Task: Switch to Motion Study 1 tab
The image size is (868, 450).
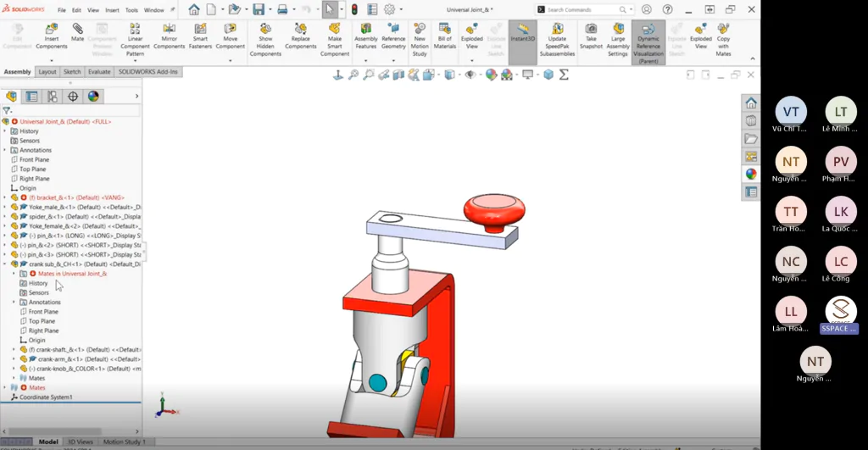Action: 124,442
